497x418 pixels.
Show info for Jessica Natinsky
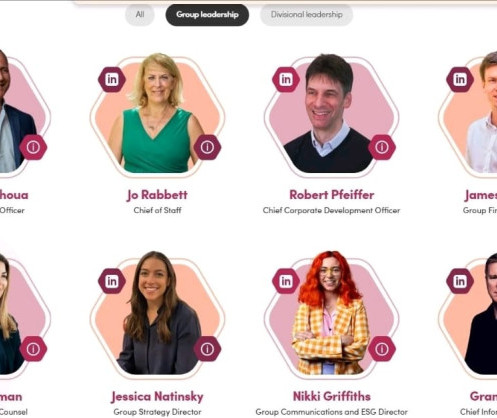207,349
